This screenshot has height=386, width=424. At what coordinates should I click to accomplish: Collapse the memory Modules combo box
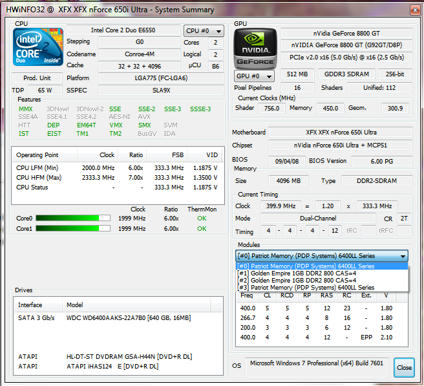[x=322, y=256]
